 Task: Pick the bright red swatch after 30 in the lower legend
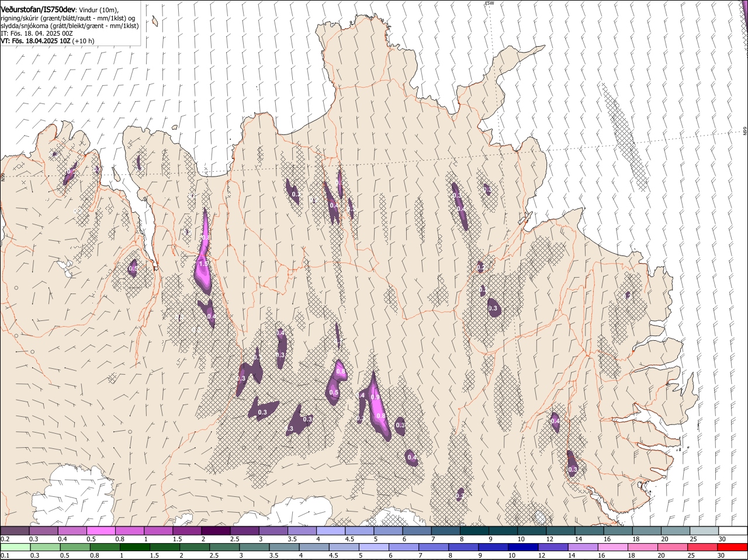(x=732, y=548)
